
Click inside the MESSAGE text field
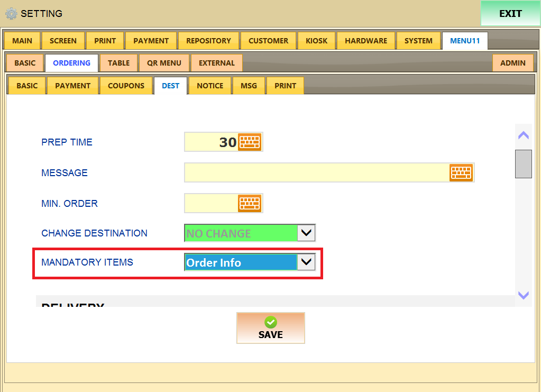pyautogui.click(x=317, y=172)
